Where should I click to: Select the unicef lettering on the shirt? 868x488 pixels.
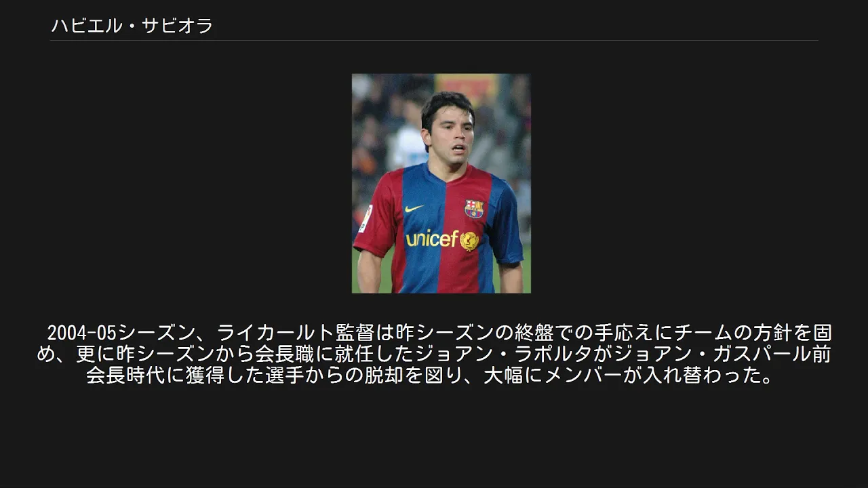[x=432, y=239]
